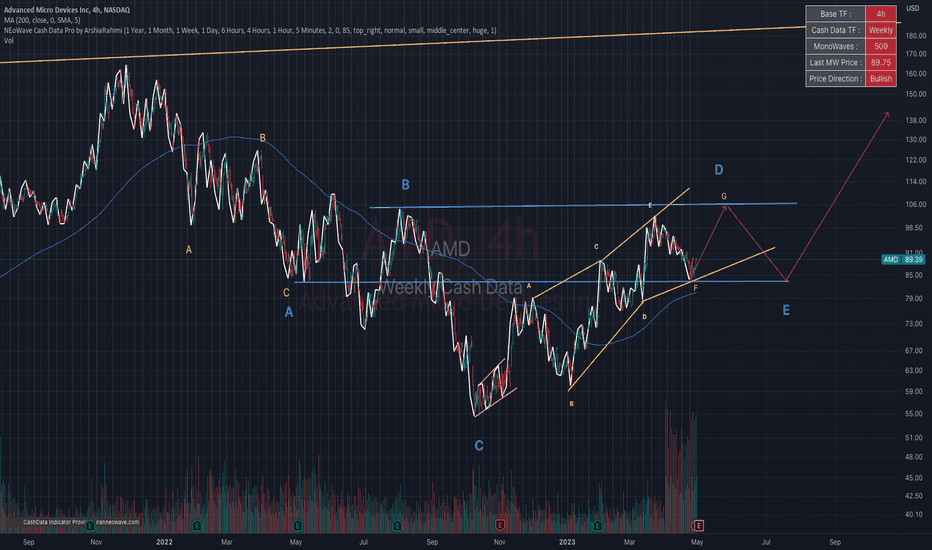932x550 pixels.
Task: Click the 106.00 price axis label
Action: coord(916,204)
